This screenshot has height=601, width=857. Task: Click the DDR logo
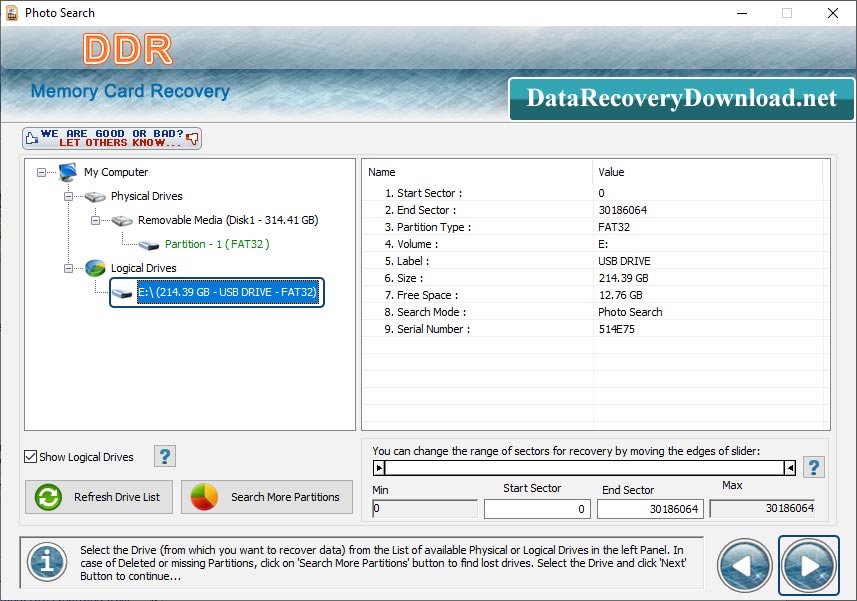[128, 49]
